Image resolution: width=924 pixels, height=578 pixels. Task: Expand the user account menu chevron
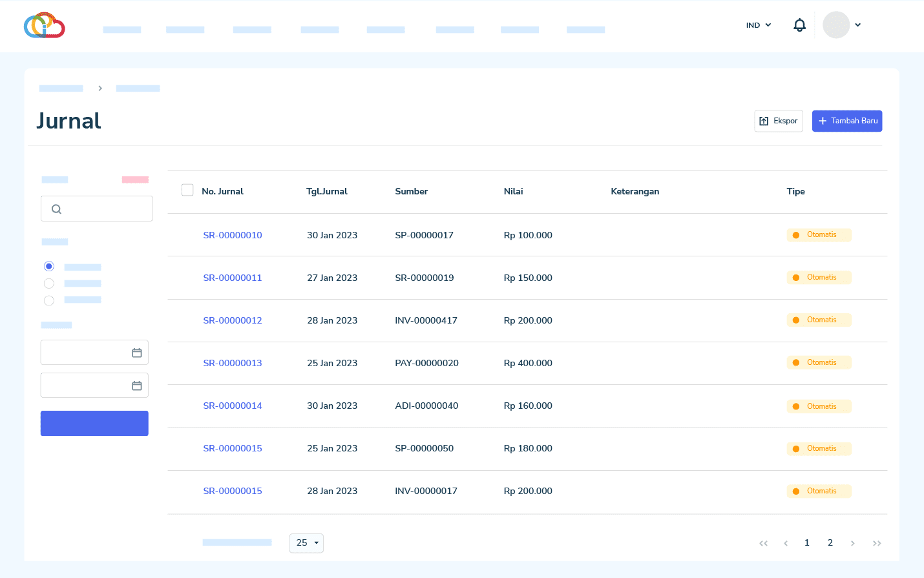tap(858, 25)
